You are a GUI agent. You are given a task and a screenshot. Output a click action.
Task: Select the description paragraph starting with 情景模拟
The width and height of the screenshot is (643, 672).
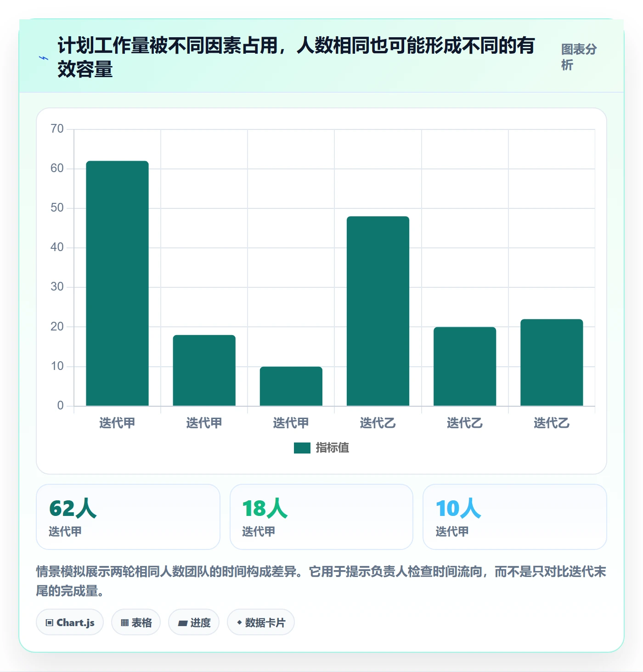[321, 581]
